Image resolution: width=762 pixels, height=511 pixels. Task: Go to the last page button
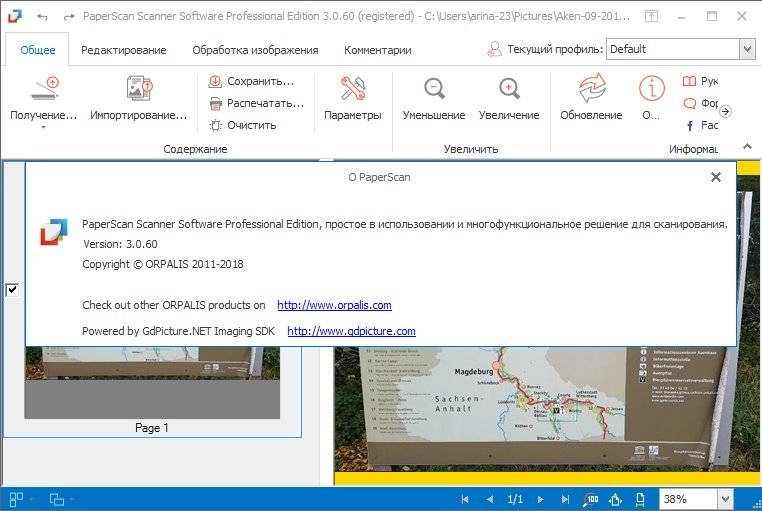point(565,499)
